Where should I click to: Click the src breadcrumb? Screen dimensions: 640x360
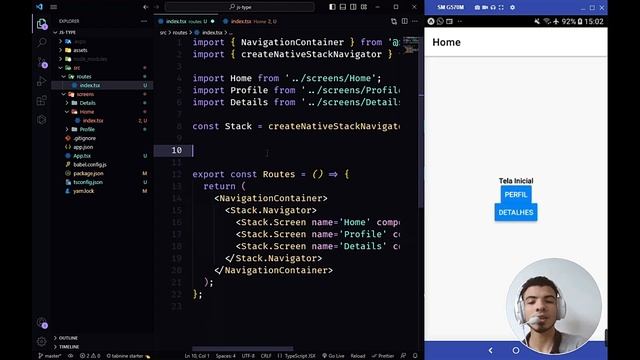click(163, 33)
